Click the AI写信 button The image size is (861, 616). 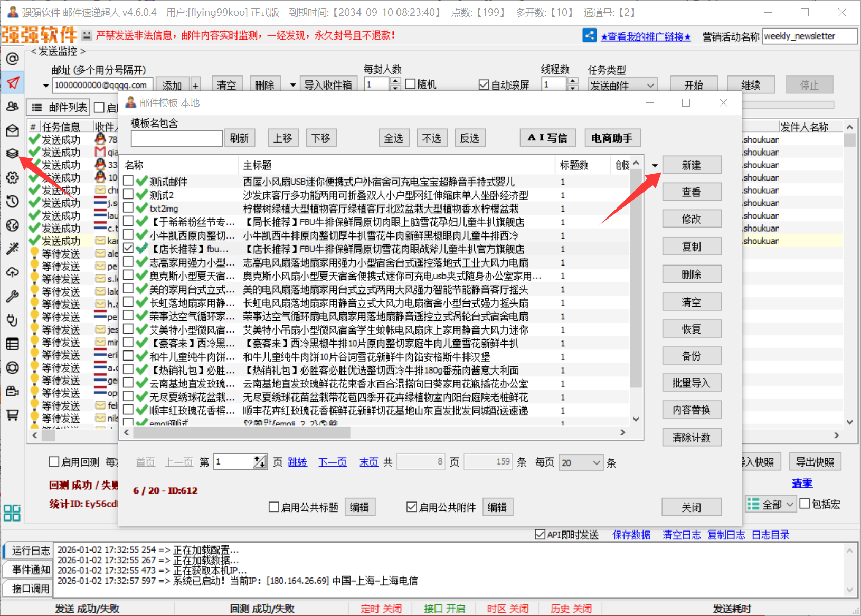pyautogui.click(x=547, y=138)
